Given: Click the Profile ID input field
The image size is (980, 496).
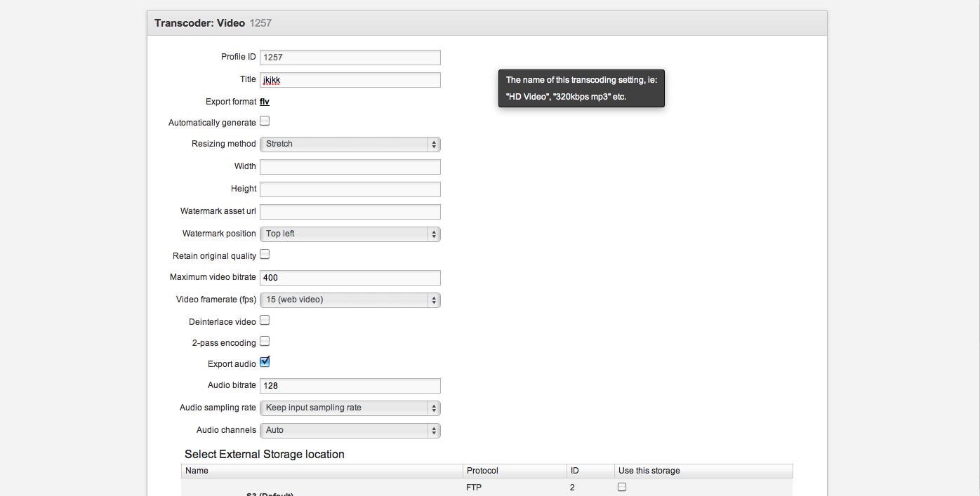Looking at the screenshot, I should 350,58.
